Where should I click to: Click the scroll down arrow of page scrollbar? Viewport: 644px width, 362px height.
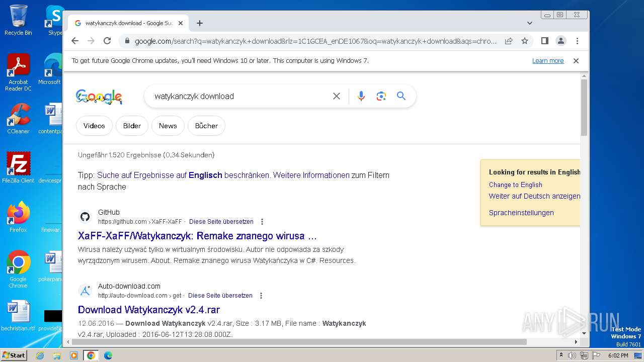(x=584, y=333)
